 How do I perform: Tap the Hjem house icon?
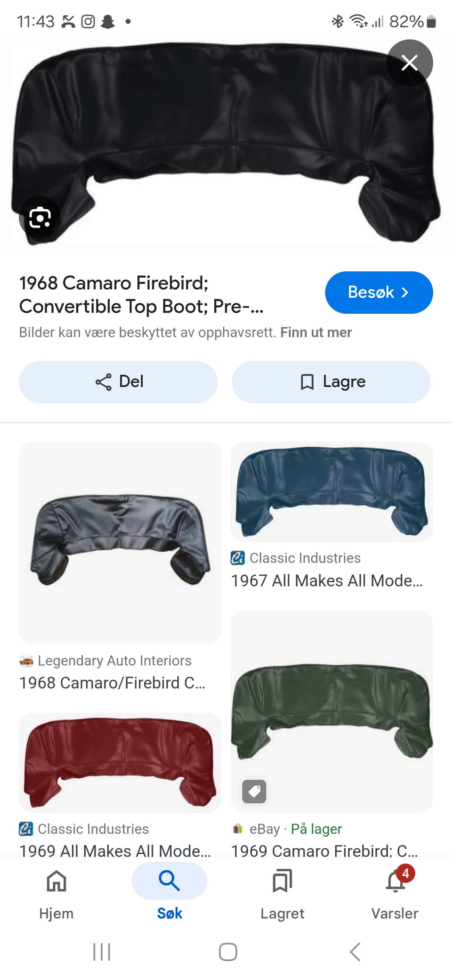pyautogui.click(x=56, y=880)
